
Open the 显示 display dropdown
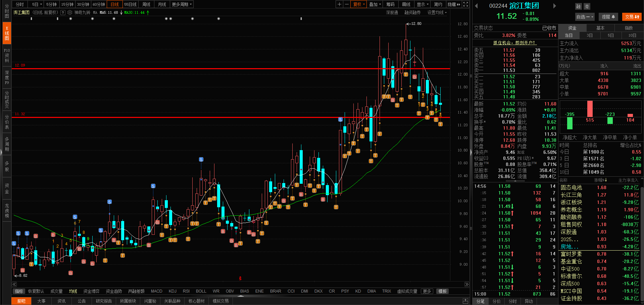pos(423,4)
